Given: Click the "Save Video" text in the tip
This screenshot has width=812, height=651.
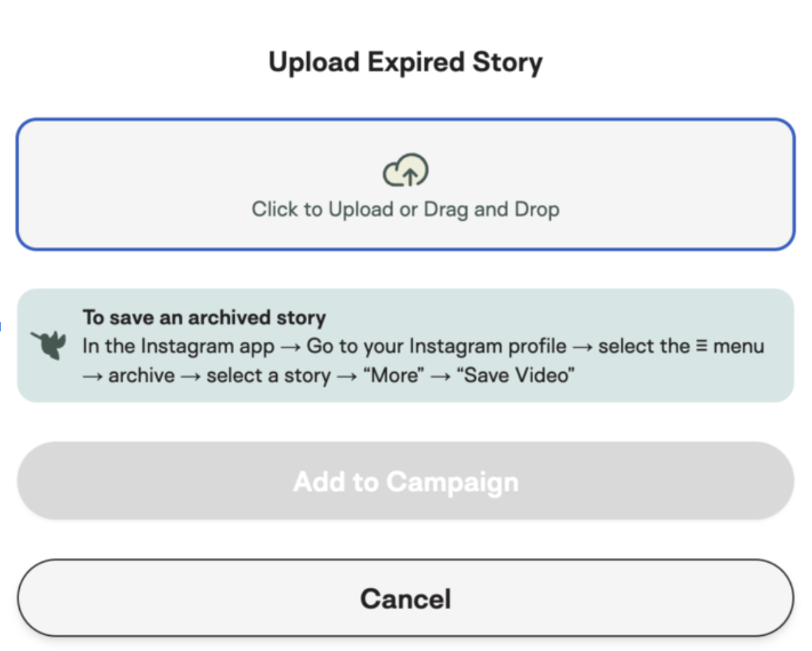Looking at the screenshot, I should [515, 376].
